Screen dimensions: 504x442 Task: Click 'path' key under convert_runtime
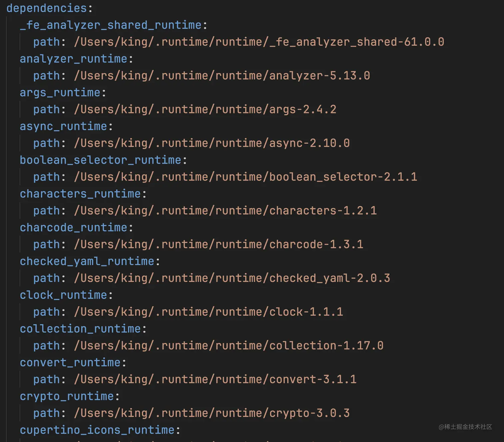47,380
